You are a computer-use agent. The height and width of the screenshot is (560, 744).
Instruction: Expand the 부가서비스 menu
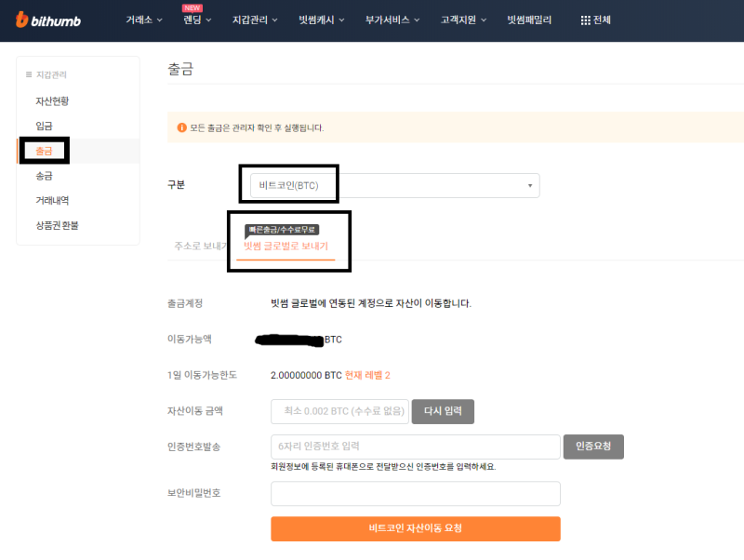tap(417, 20)
